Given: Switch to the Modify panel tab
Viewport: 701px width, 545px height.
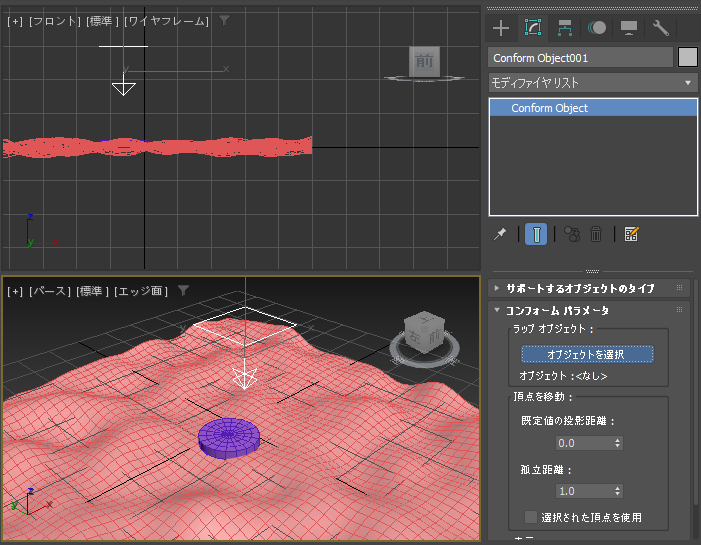Looking at the screenshot, I should point(532,28).
